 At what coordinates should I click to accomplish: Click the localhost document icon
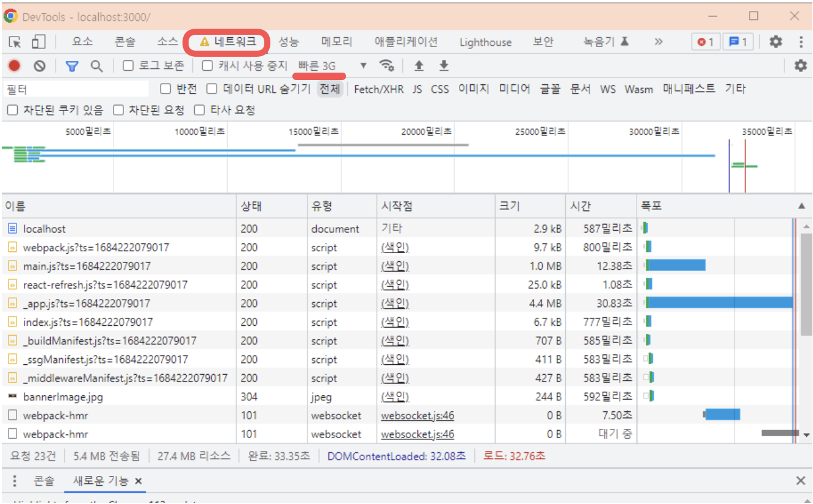click(x=12, y=229)
